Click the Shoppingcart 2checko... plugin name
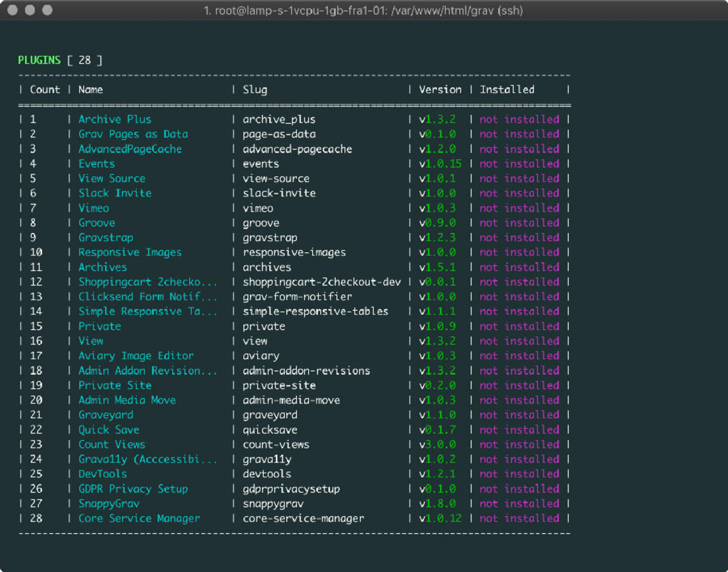 (x=148, y=282)
